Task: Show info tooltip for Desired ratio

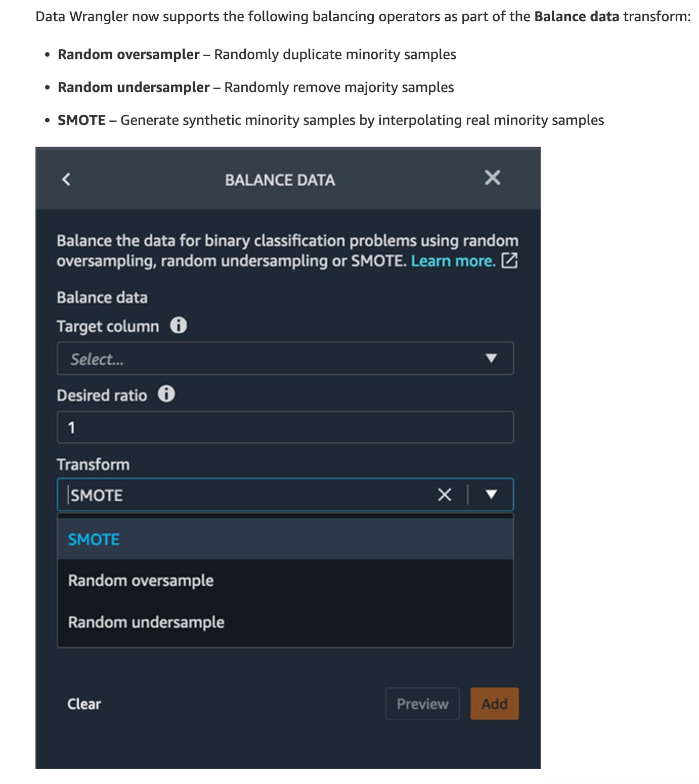Action: pos(166,394)
